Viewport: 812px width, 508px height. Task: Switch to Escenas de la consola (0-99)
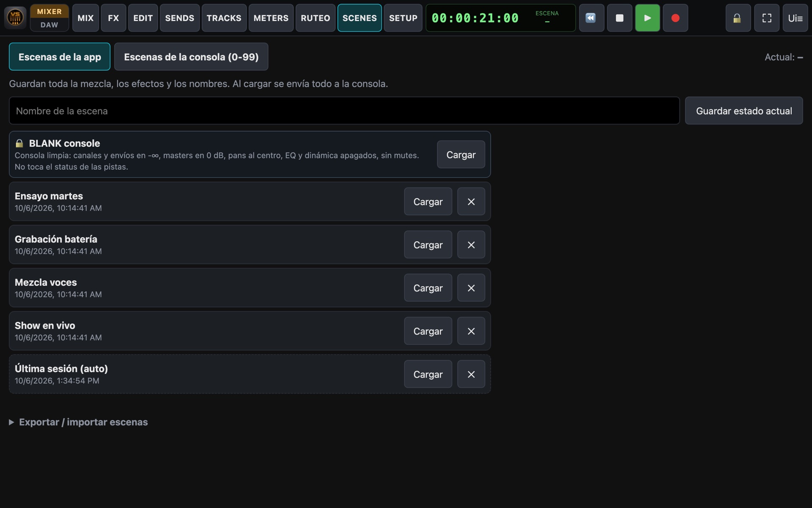click(191, 57)
